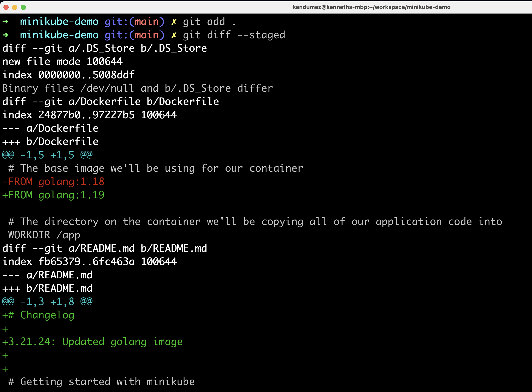Click the cross icon beside git diff command
Viewport: 532px width, 392px height.
pos(174,35)
